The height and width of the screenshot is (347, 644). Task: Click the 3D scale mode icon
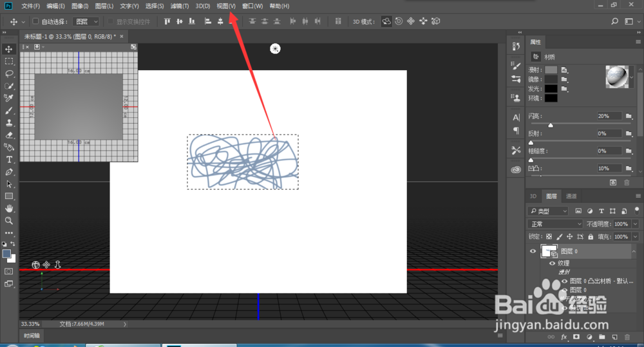coord(436,21)
